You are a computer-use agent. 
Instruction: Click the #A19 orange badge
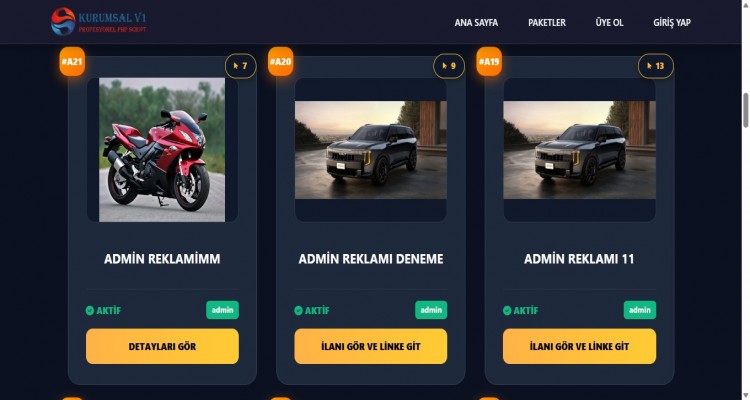point(489,62)
